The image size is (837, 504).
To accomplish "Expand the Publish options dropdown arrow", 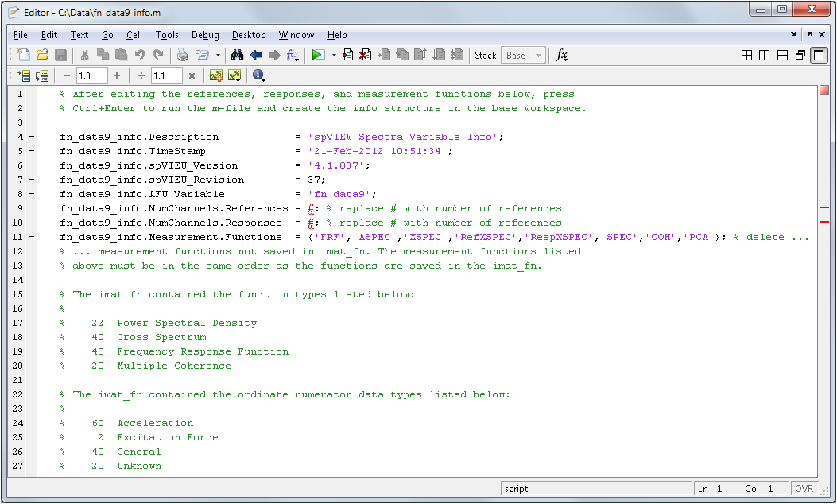I will 218,55.
